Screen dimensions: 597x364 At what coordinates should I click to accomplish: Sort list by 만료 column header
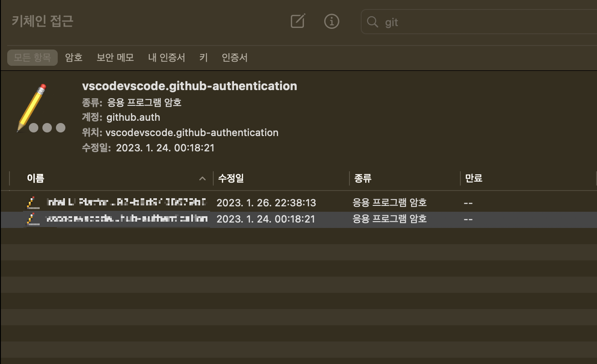[474, 178]
